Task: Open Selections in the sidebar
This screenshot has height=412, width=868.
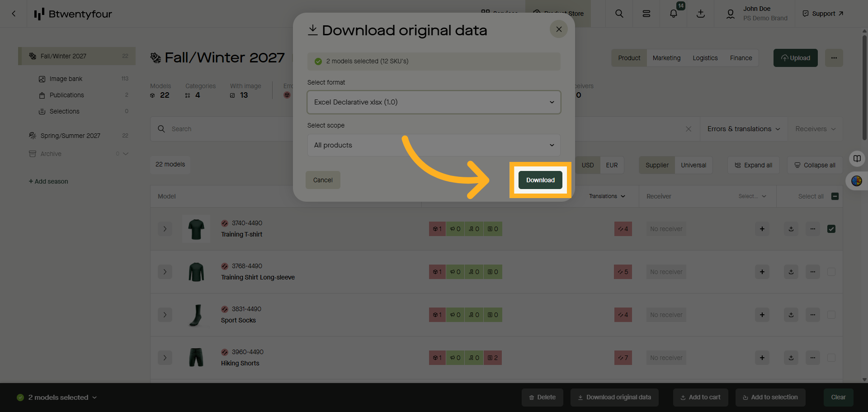Action: point(65,111)
